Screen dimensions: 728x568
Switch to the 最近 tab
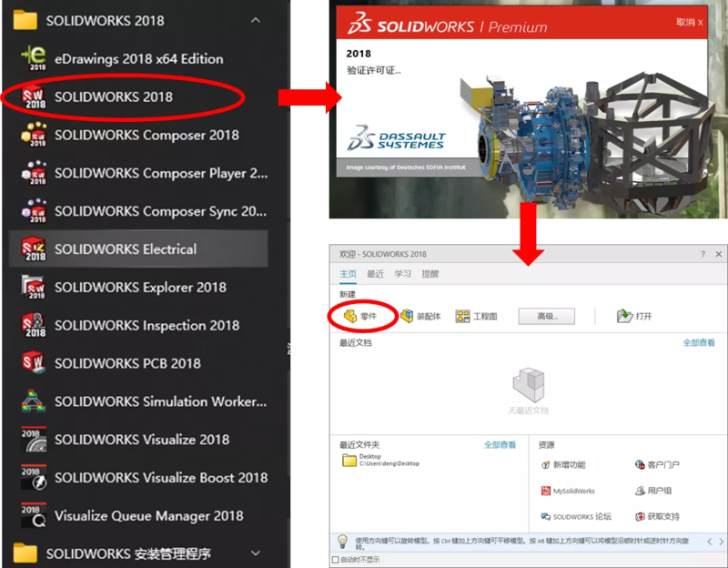(x=375, y=274)
